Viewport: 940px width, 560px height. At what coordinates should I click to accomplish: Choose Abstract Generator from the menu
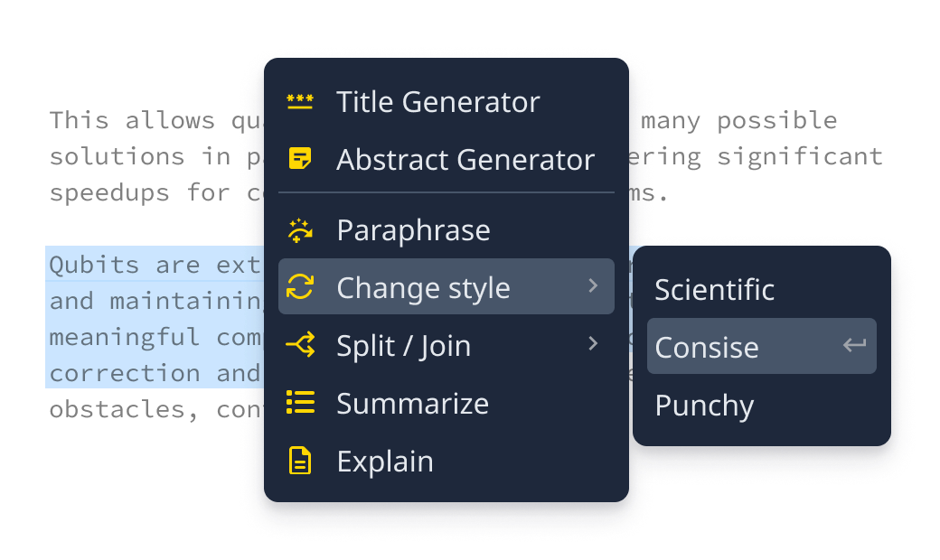click(x=465, y=160)
